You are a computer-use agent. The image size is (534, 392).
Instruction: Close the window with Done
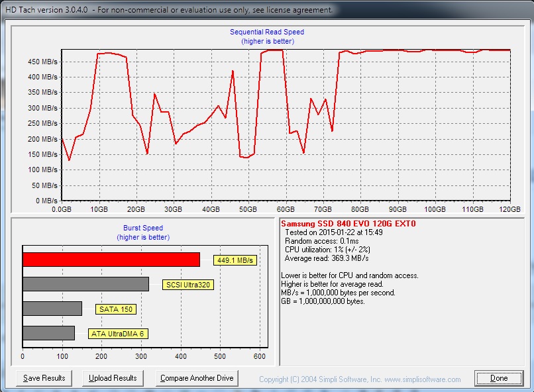(x=499, y=378)
